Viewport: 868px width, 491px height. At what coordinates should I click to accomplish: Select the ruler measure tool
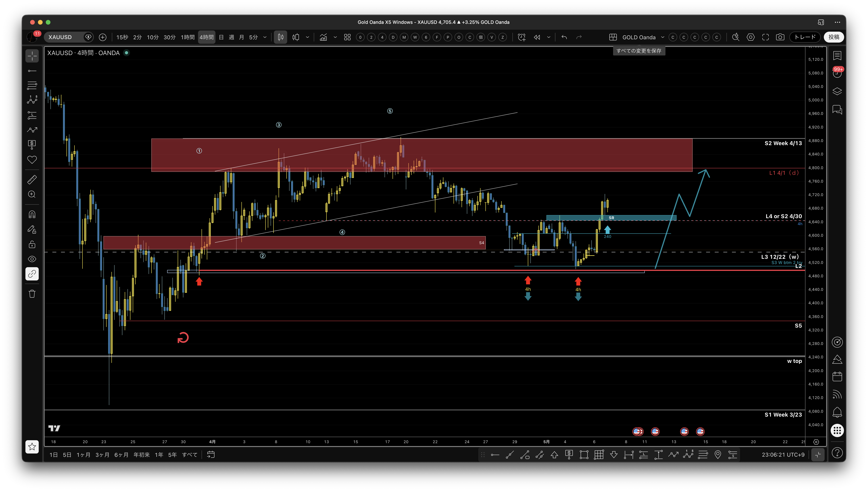pos(32,179)
